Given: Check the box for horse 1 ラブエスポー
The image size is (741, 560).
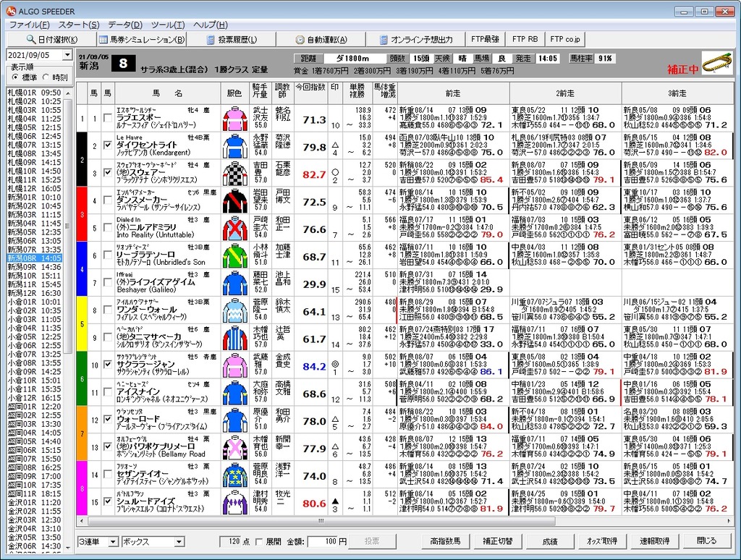Looking at the screenshot, I should (108, 118).
